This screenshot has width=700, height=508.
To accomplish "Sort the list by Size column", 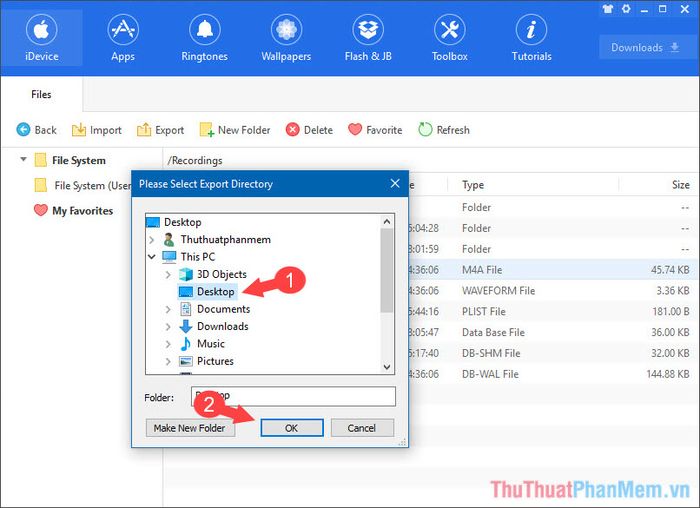I will 680,184.
